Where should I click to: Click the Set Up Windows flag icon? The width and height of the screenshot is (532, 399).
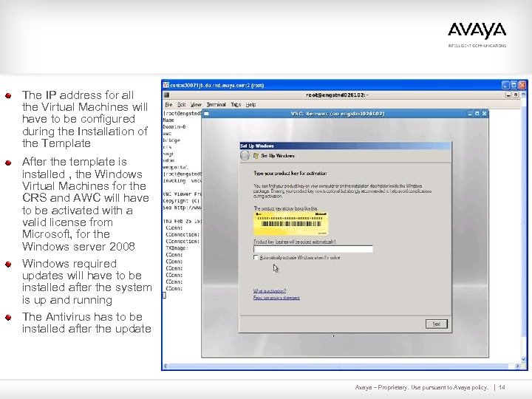256,156
